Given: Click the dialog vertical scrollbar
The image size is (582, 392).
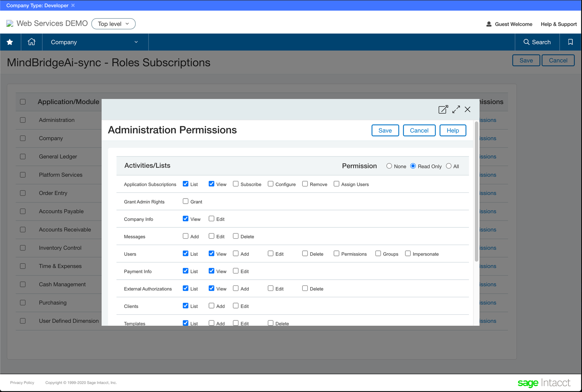Looking at the screenshot, I should (x=476, y=192).
